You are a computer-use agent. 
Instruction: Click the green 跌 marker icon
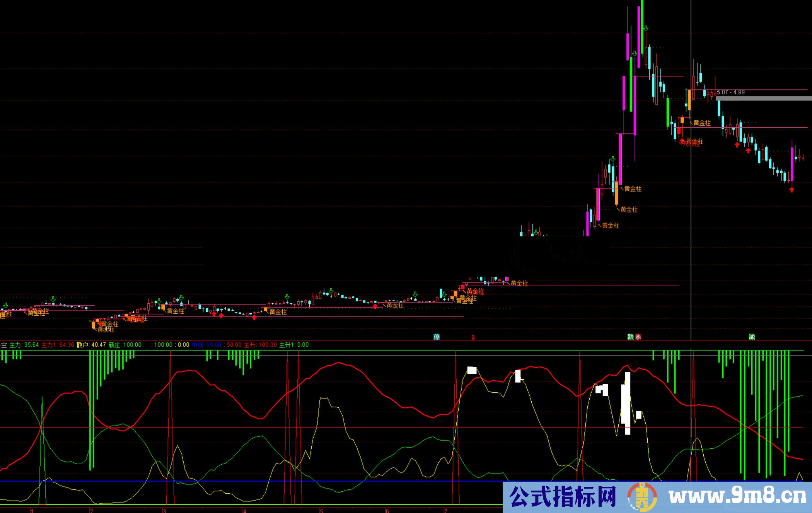coord(631,337)
